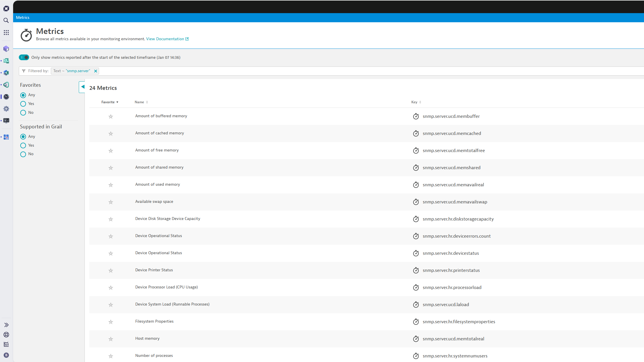Open the usage analytics chart icon
The width and height of the screenshot is (644, 362).
pyautogui.click(x=6, y=344)
